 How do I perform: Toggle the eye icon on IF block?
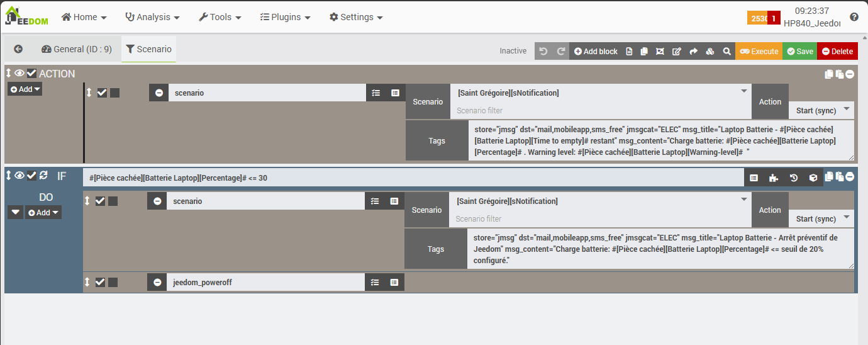click(19, 176)
